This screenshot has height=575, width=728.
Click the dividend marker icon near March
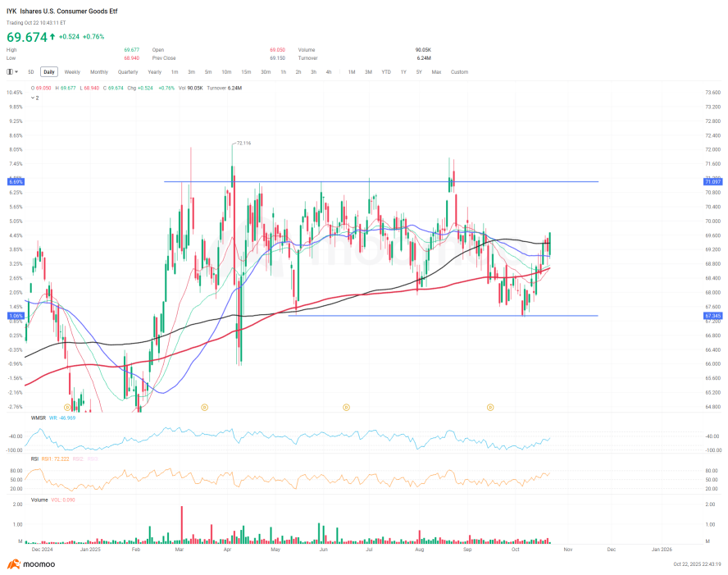coord(205,406)
